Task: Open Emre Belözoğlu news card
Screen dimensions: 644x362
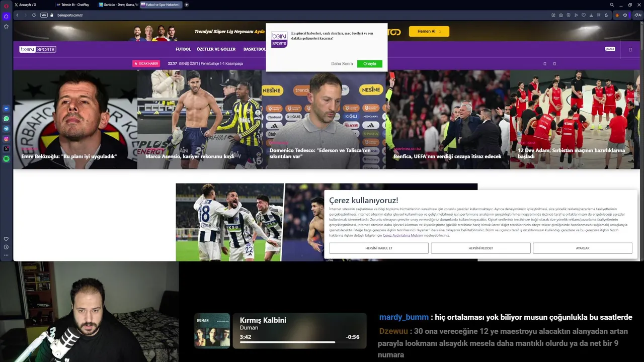Action: tap(75, 119)
